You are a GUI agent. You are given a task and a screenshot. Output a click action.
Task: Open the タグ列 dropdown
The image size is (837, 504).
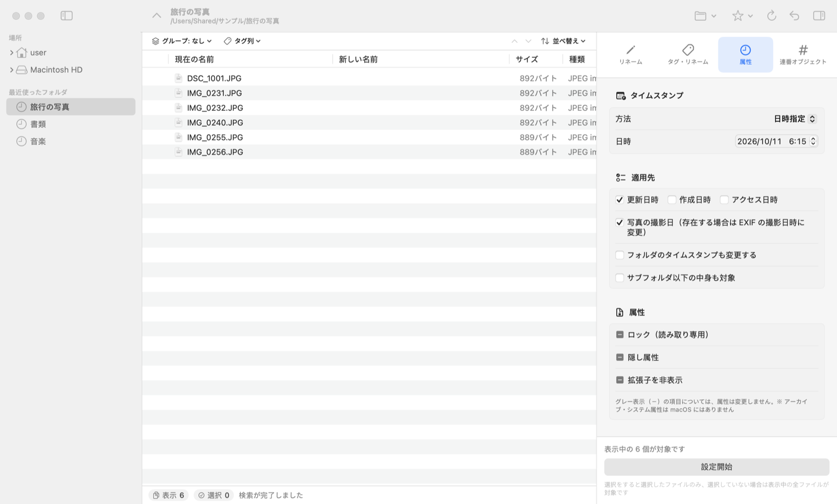[x=242, y=41]
